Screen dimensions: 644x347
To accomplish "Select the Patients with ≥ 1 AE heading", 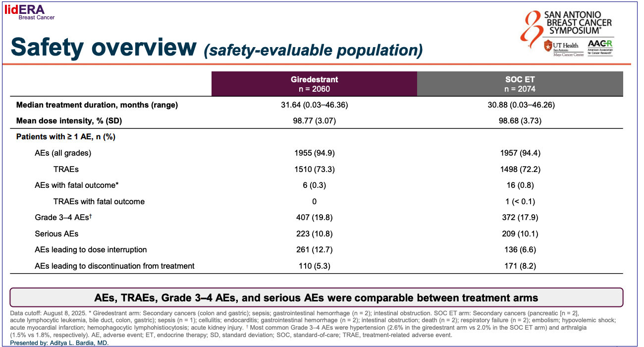I will coord(66,137).
